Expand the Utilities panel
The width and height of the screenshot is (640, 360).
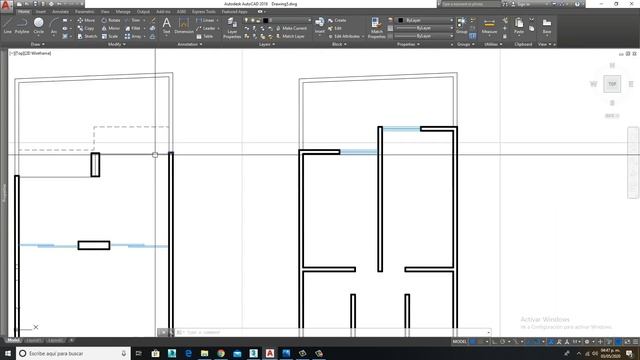click(493, 44)
